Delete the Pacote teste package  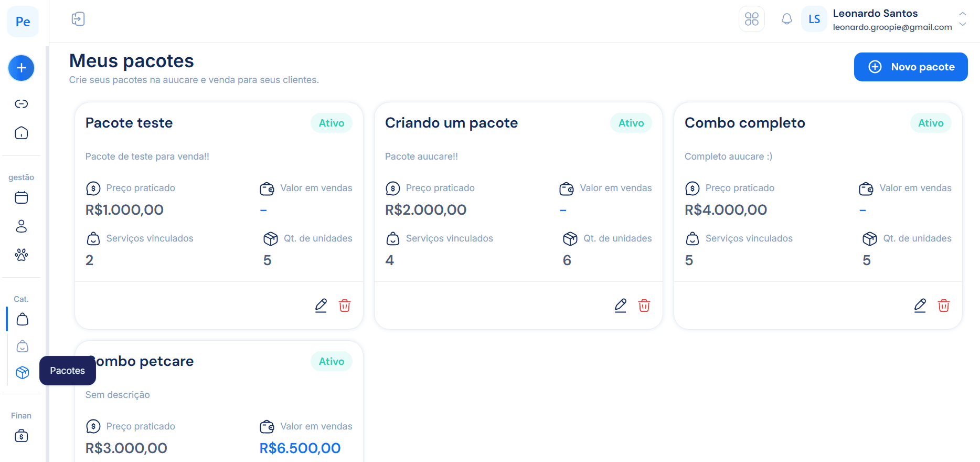coord(345,306)
